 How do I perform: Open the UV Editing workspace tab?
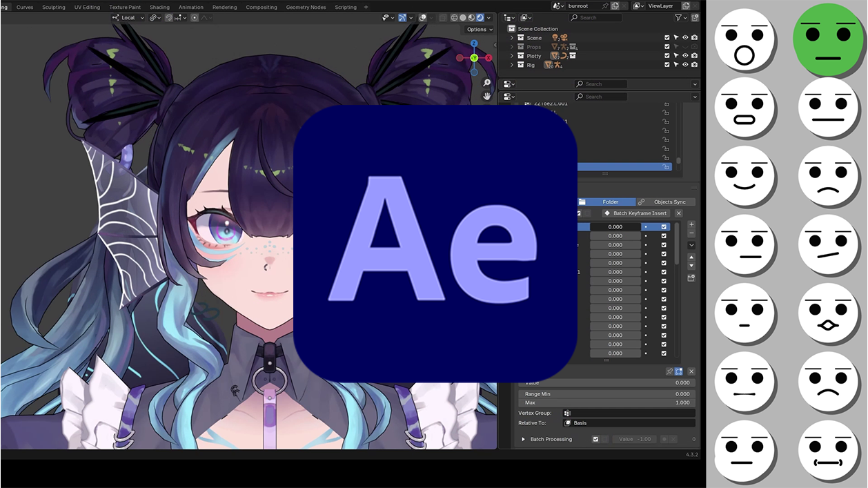click(86, 7)
